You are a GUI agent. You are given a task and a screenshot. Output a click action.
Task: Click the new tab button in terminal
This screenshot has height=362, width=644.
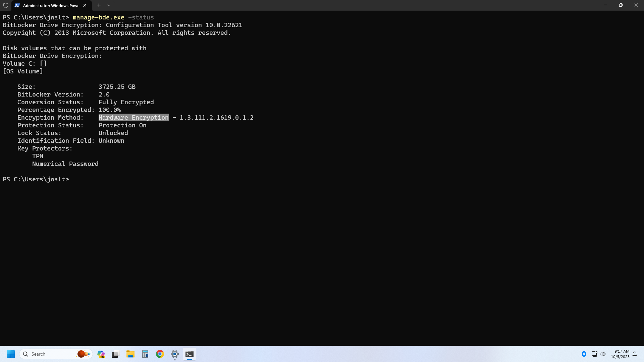[98, 5]
